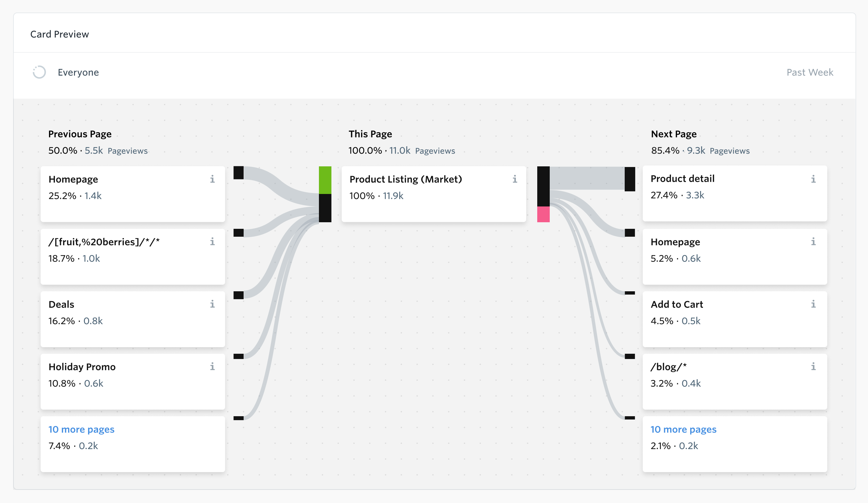
Task: Click the info icon on the next-page Homepage card
Action: 813,242
